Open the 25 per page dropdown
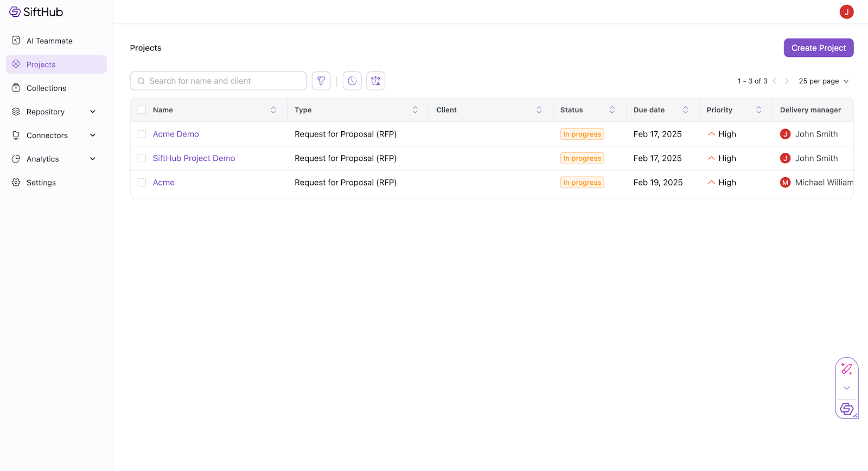The width and height of the screenshot is (868, 471). [x=823, y=81]
